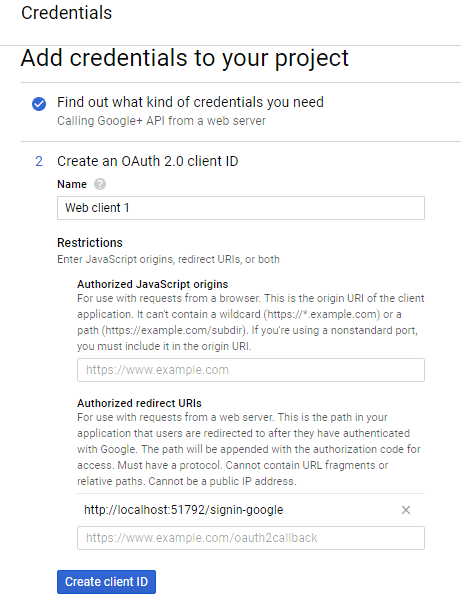Image resolution: width=461 pixels, height=595 pixels.
Task: Remove the localhost:51792 redirect URI entry
Action: 406,510
